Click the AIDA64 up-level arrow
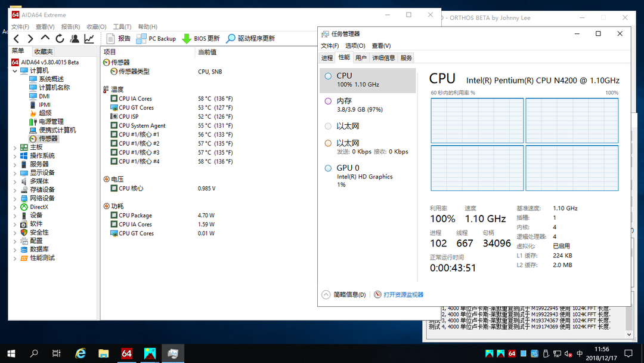 tap(45, 38)
